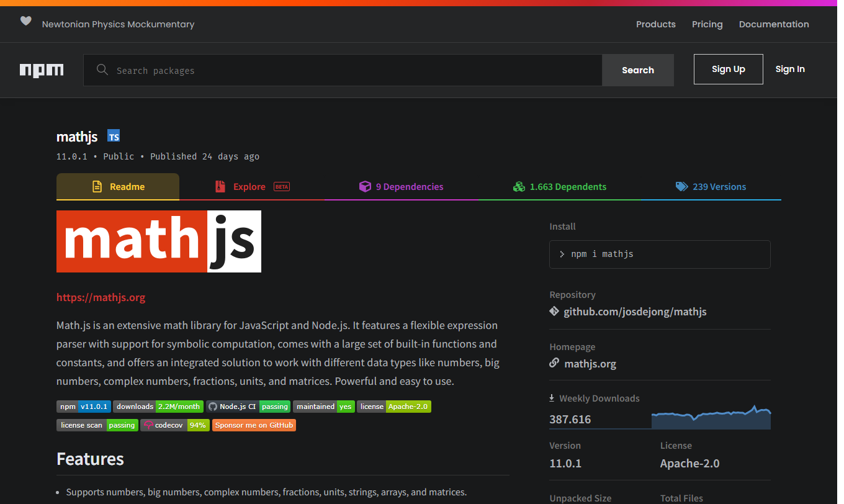Click the Node.js CI passing badge
The width and height of the screenshot is (844, 504).
[x=248, y=407]
